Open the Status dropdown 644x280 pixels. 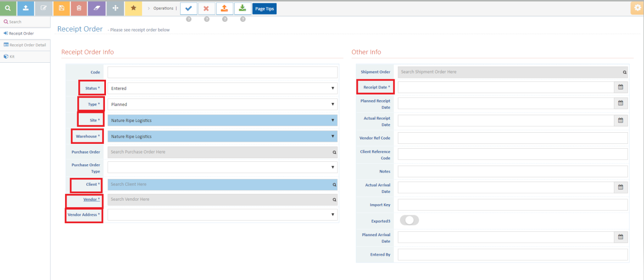coord(332,88)
